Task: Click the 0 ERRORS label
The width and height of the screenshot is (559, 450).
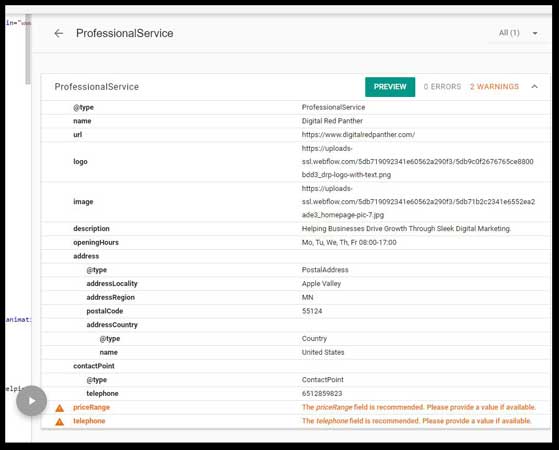Action: [442, 87]
